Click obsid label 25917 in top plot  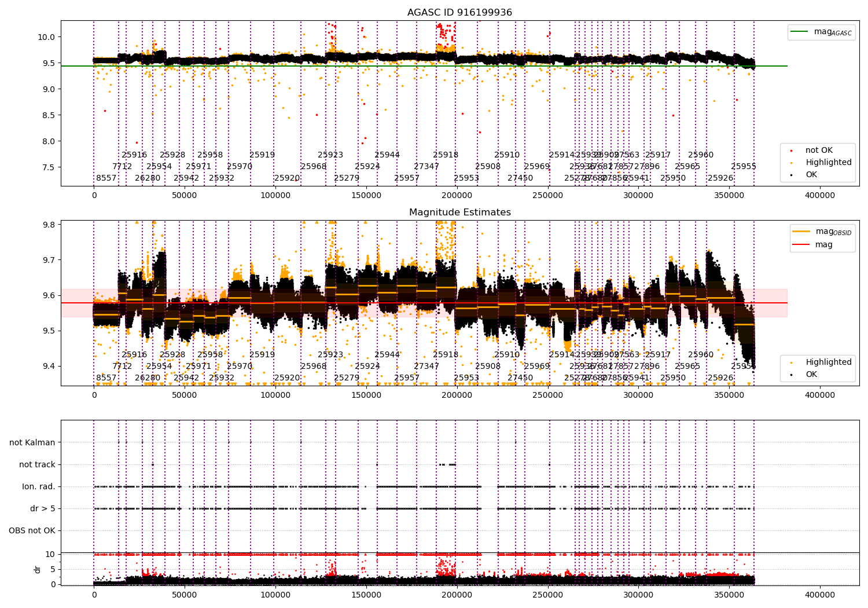click(x=658, y=155)
